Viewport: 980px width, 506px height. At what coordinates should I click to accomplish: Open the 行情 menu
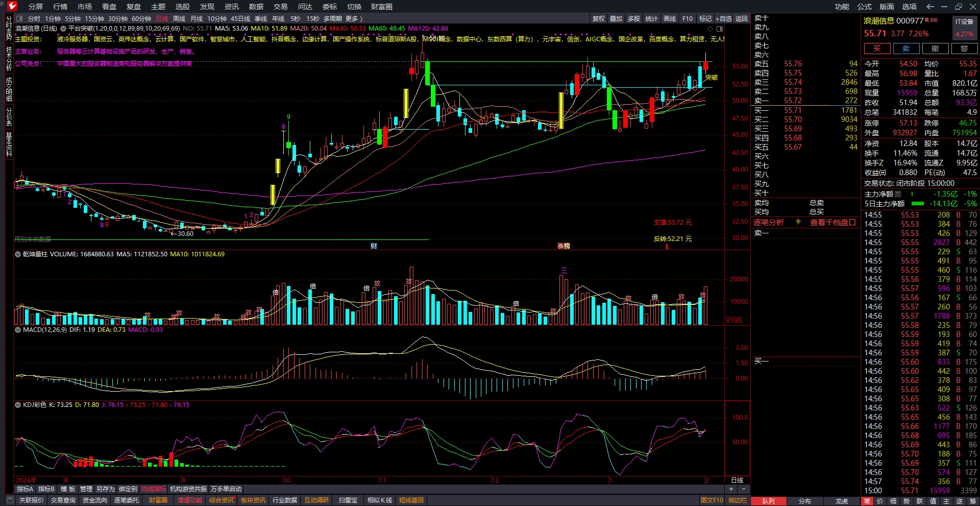pyautogui.click(x=60, y=7)
